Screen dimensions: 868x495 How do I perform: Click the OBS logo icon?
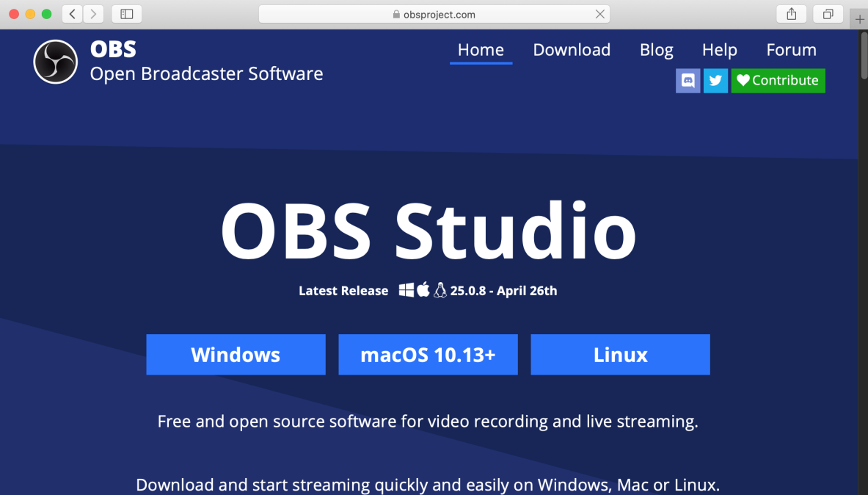[x=55, y=62]
